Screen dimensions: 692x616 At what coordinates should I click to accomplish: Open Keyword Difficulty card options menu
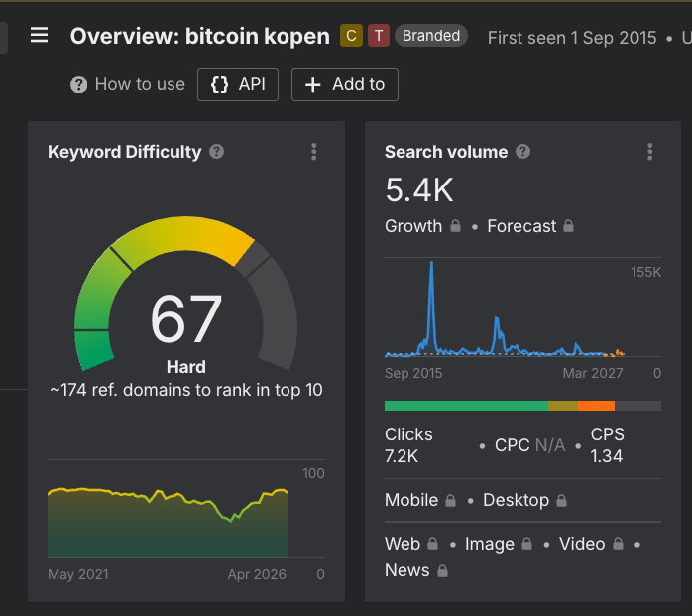314,152
